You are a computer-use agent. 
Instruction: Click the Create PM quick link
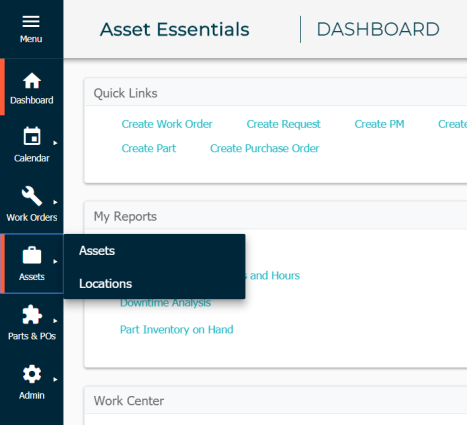point(379,124)
